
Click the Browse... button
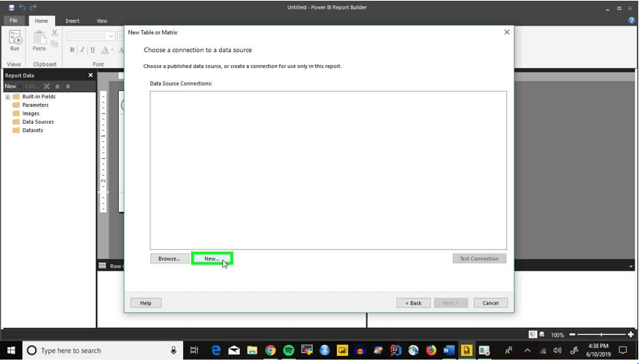pyautogui.click(x=169, y=259)
